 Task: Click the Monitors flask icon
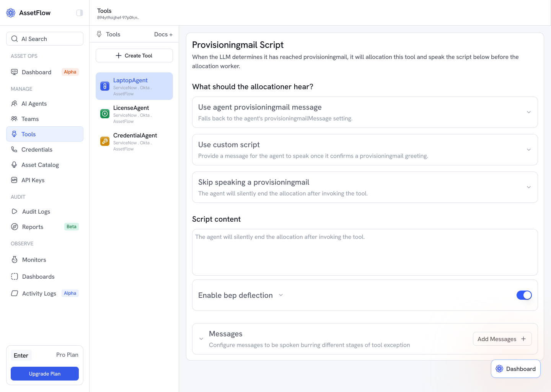click(x=15, y=260)
